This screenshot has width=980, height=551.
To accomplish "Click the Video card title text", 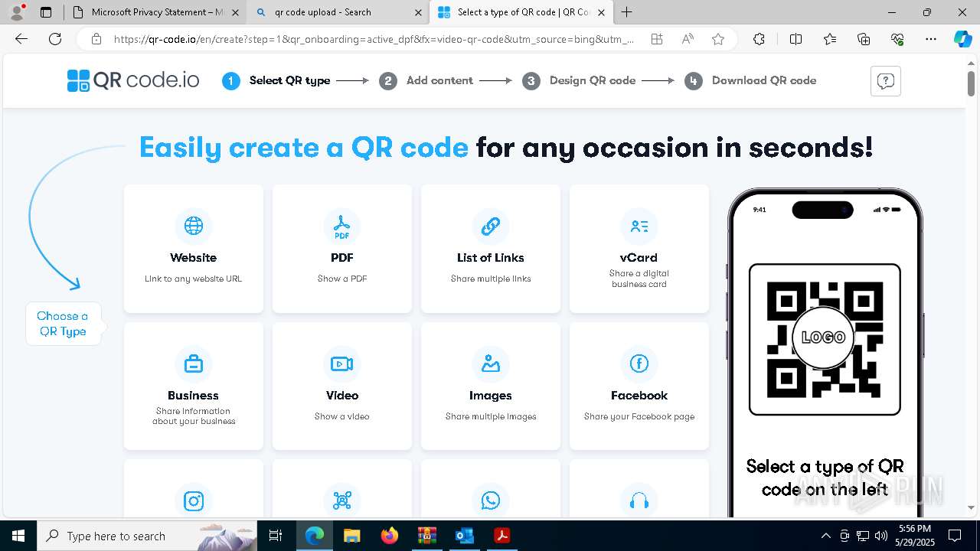I will pos(342,396).
